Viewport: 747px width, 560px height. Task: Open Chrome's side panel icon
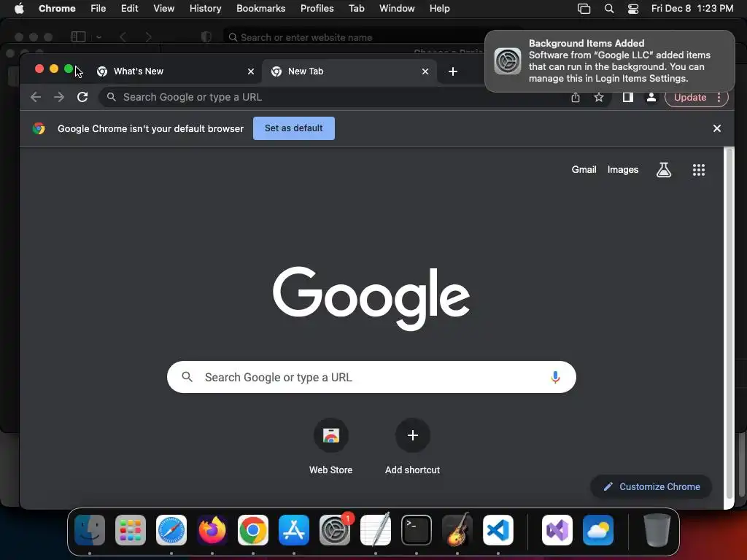627,97
